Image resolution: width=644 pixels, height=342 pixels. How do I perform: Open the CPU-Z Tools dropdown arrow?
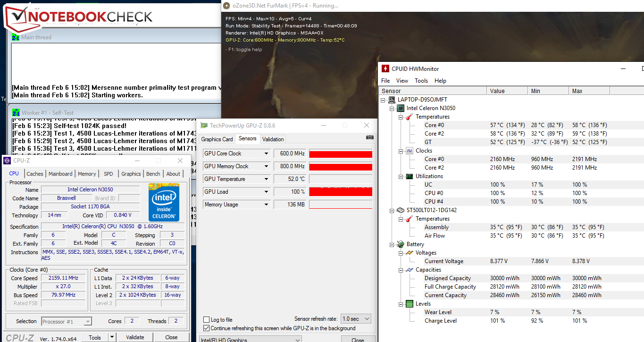112,337
